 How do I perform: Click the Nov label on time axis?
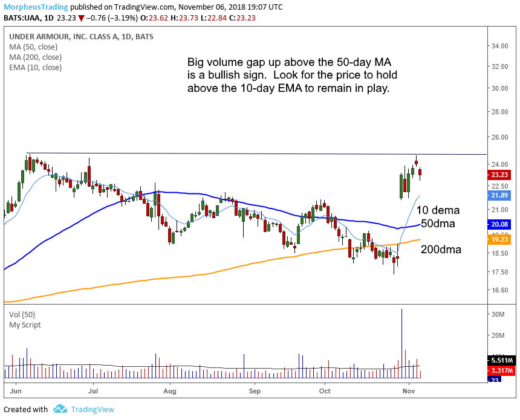[x=409, y=391]
